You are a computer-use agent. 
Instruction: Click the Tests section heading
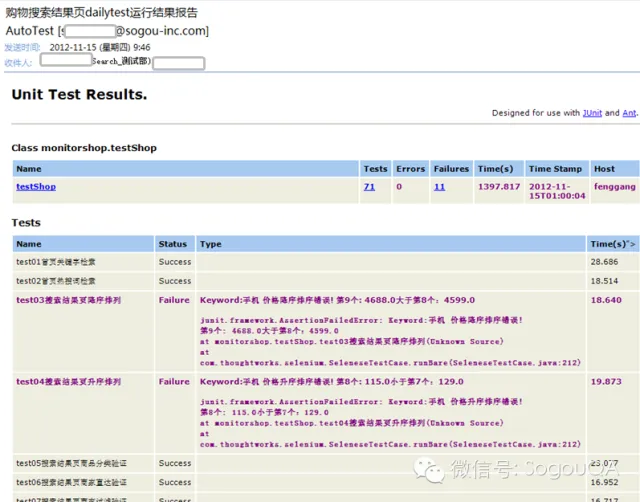click(x=26, y=222)
